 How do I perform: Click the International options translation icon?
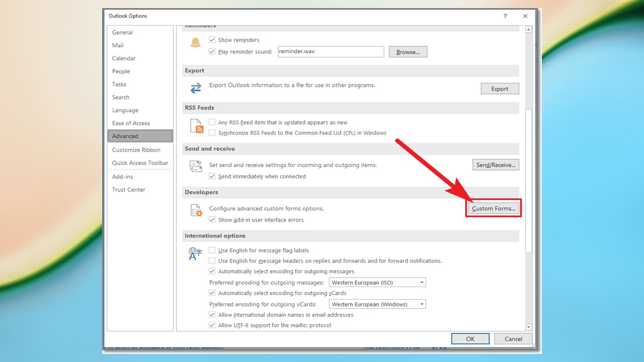(x=195, y=254)
